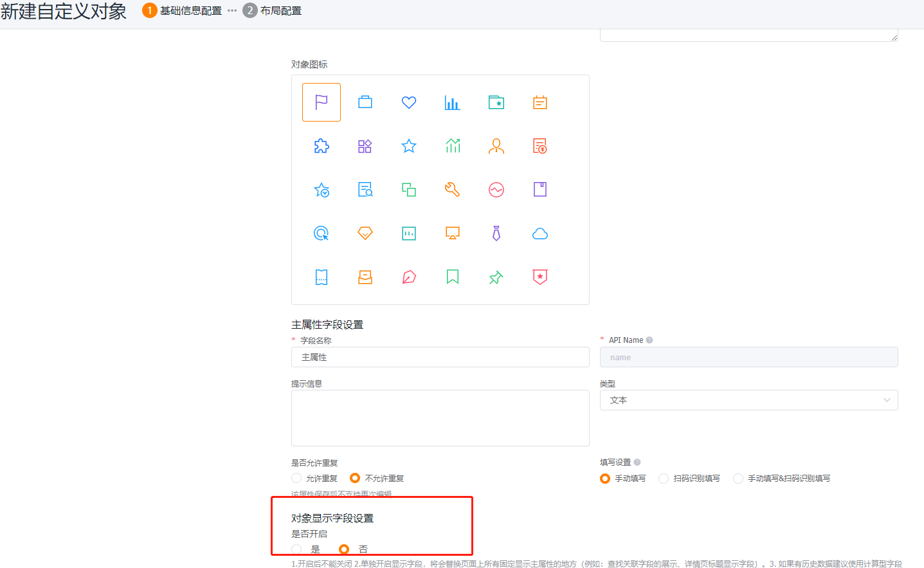Choose the purple package box icon
The image size is (924, 568).
click(x=540, y=190)
